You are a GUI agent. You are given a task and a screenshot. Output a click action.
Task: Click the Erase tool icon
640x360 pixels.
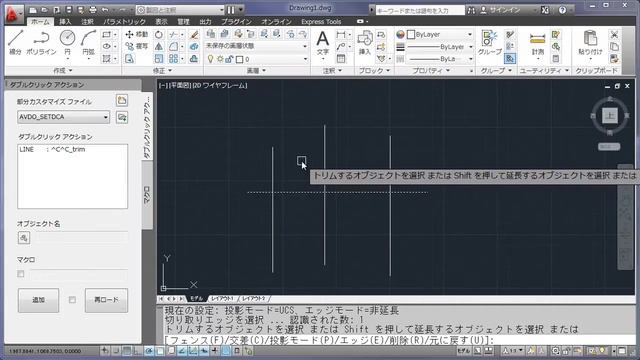tap(194, 34)
